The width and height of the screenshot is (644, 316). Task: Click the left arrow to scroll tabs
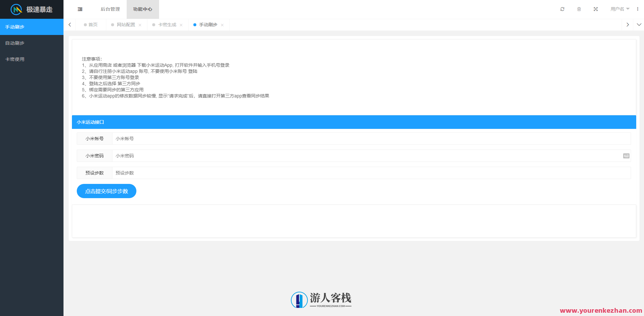click(x=70, y=24)
